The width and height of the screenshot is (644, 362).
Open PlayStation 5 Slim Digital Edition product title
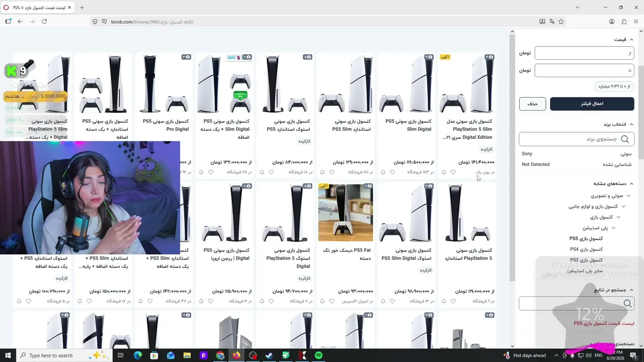coord(467,129)
